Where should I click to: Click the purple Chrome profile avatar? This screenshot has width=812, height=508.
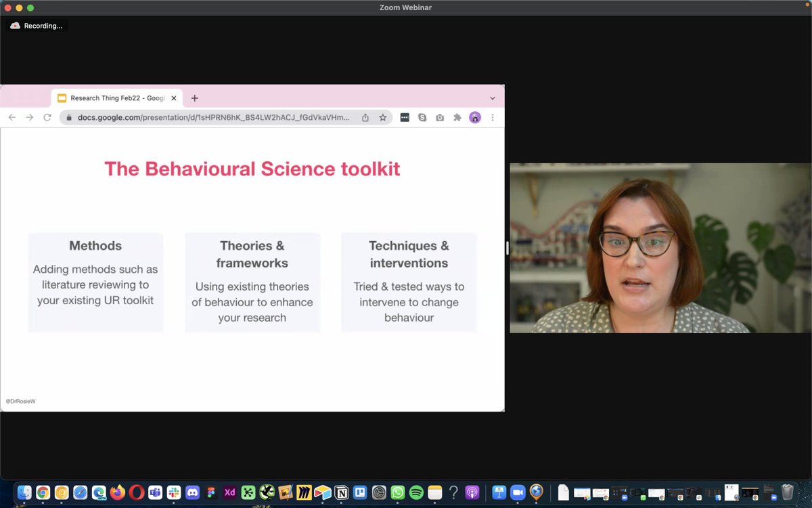click(476, 117)
